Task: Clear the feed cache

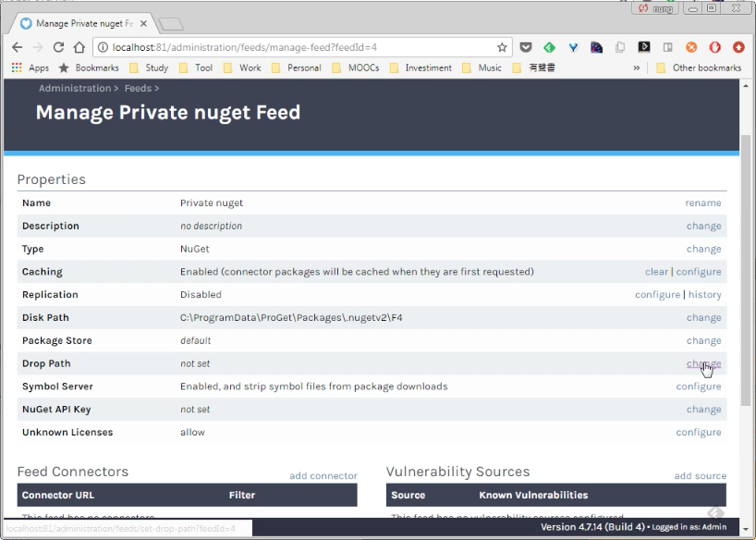Action: pos(657,272)
